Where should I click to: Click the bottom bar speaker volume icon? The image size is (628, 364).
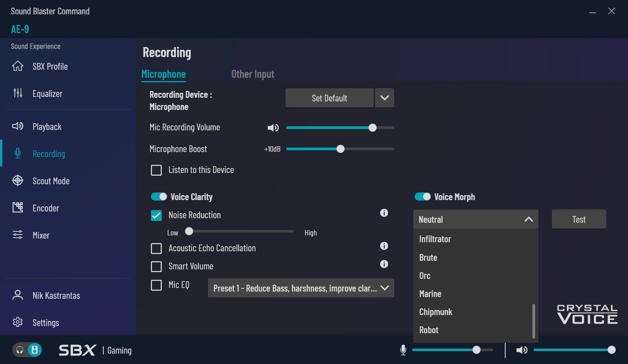pos(522,350)
